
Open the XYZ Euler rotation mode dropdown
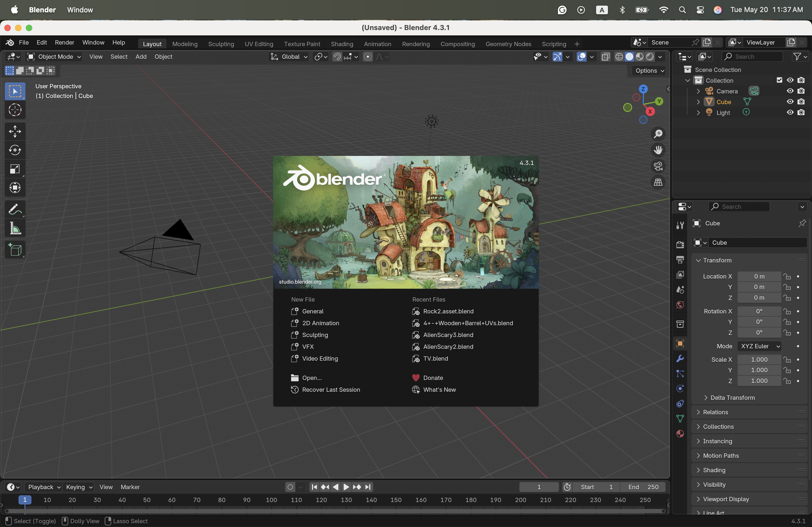[x=760, y=346]
